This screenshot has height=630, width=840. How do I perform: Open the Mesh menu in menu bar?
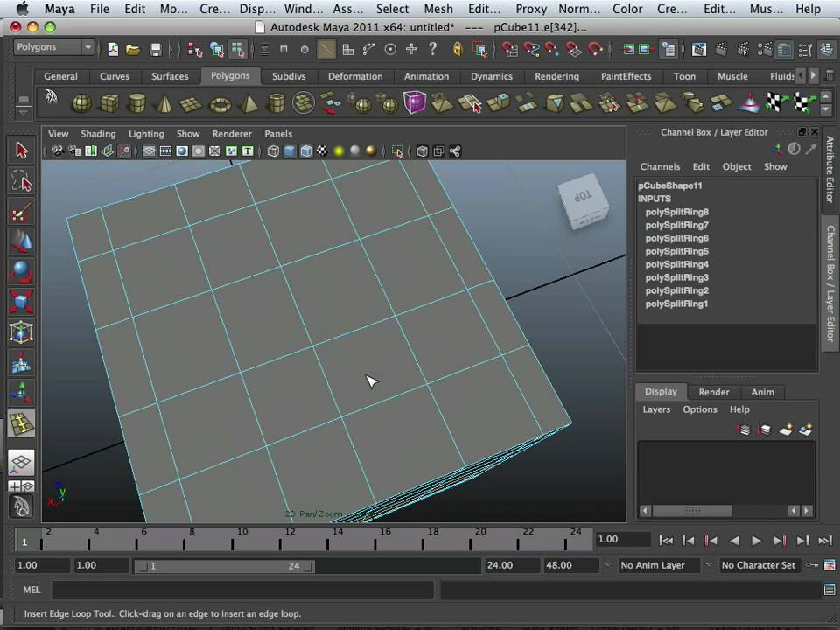pyautogui.click(x=438, y=9)
